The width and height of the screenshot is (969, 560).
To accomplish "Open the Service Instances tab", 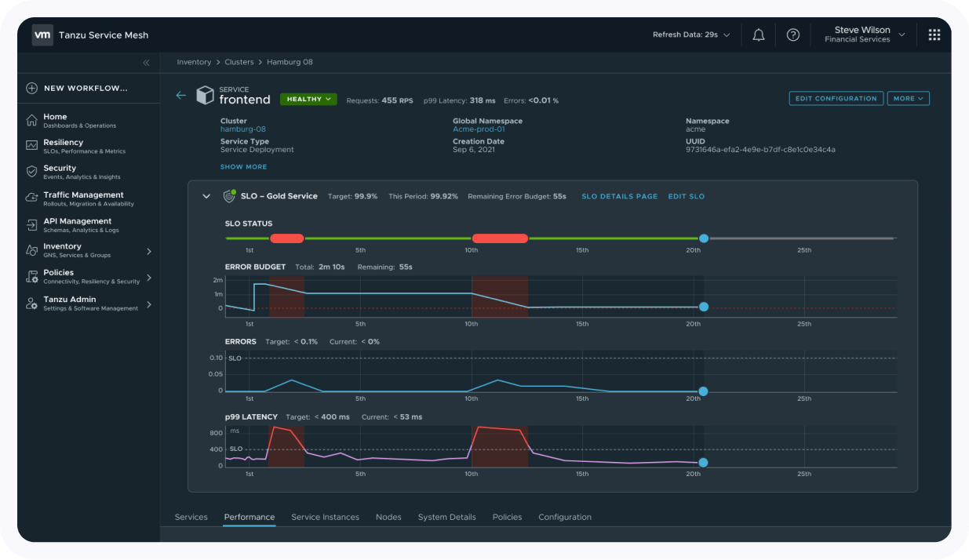I will [x=325, y=517].
